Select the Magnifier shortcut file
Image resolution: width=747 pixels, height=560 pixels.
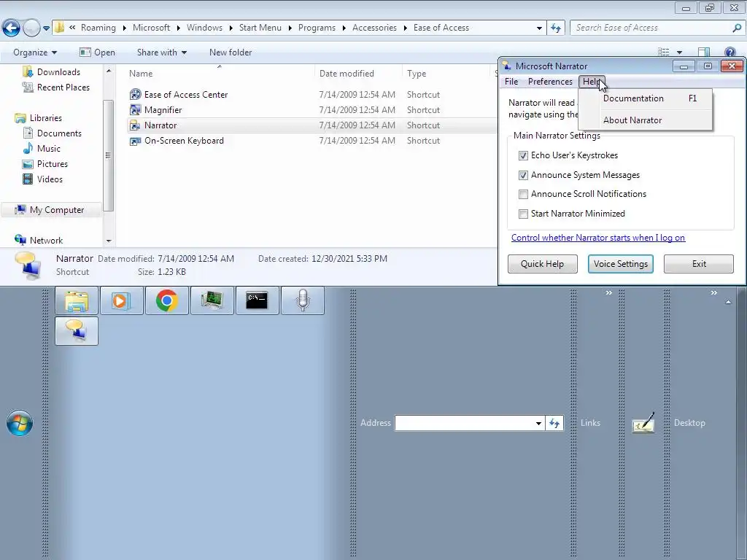pos(163,110)
